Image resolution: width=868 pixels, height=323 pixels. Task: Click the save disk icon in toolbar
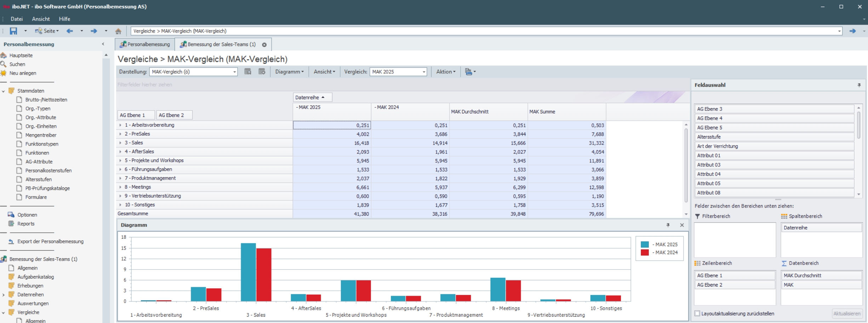[x=13, y=31]
